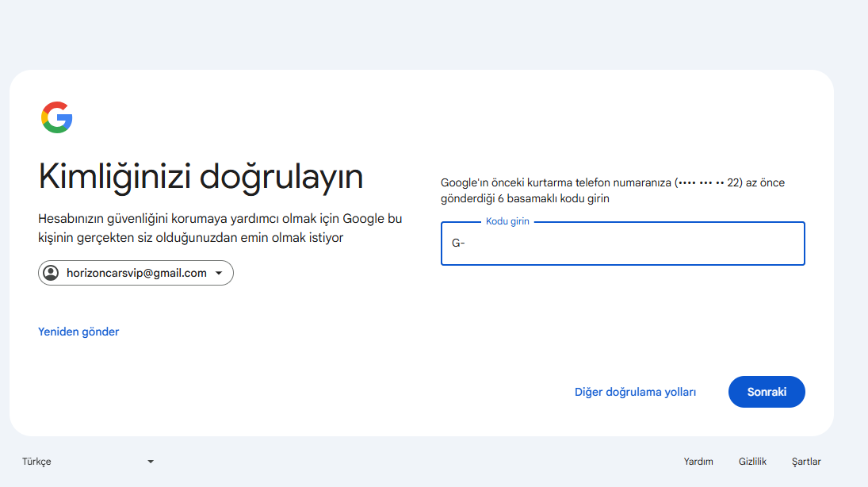Screen dimensions: 868x487
Task: Click the G- prefix in code field
Action: click(x=458, y=243)
